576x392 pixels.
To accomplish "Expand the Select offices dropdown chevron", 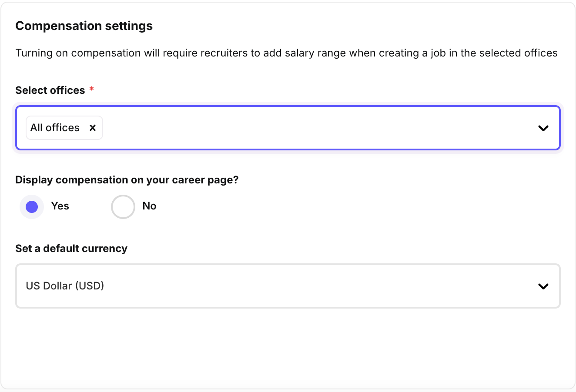I will pyautogui.click(x=543, y=128).
